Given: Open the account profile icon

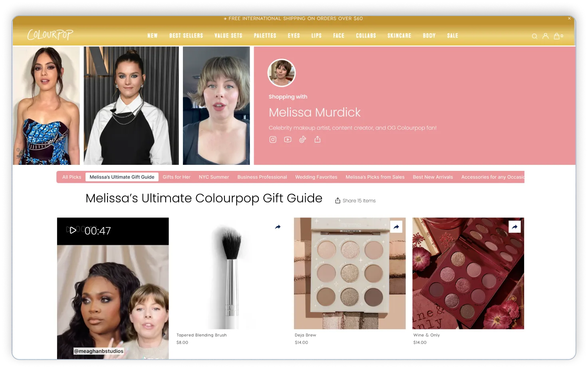Looking at the screenshot, I should pyautogui.click(x=545, y=36).
